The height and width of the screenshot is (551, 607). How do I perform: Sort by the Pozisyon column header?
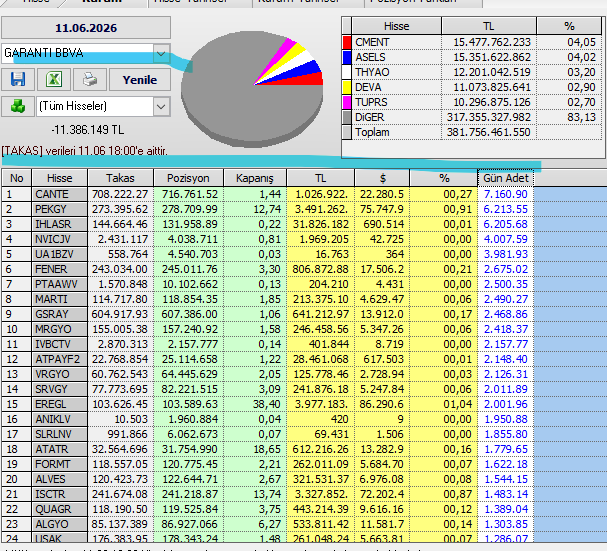click(x=188, y=178)
